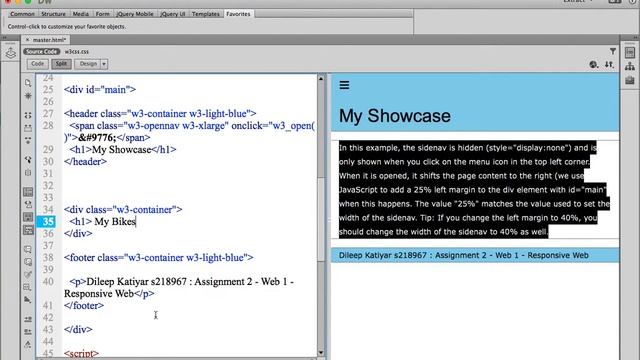Click the footer text Dileep Katiyar in Design view
This screenshot has width=640, height=360.
[464, 255]
